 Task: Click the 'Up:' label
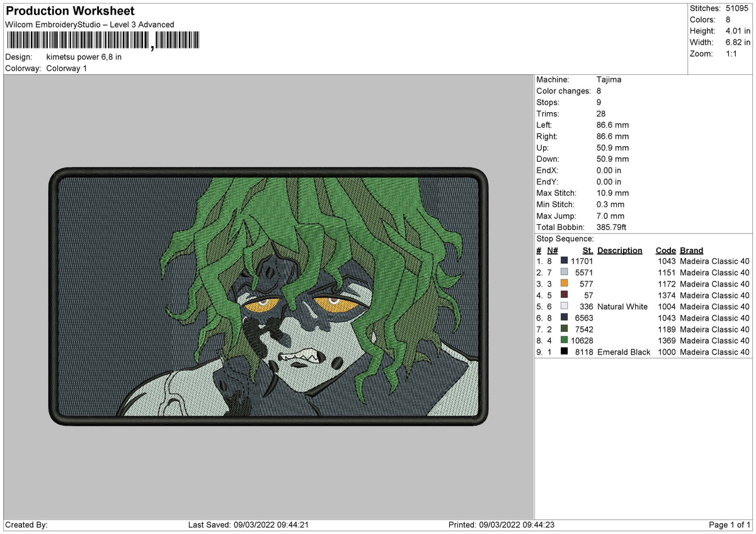542,147
